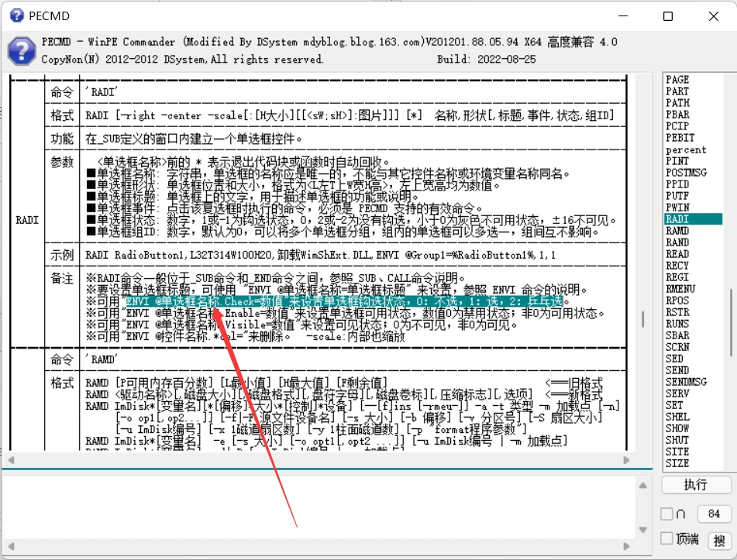The image size is (737, 560).
Task: Select PART in the command list
Action: click(677, 91)
